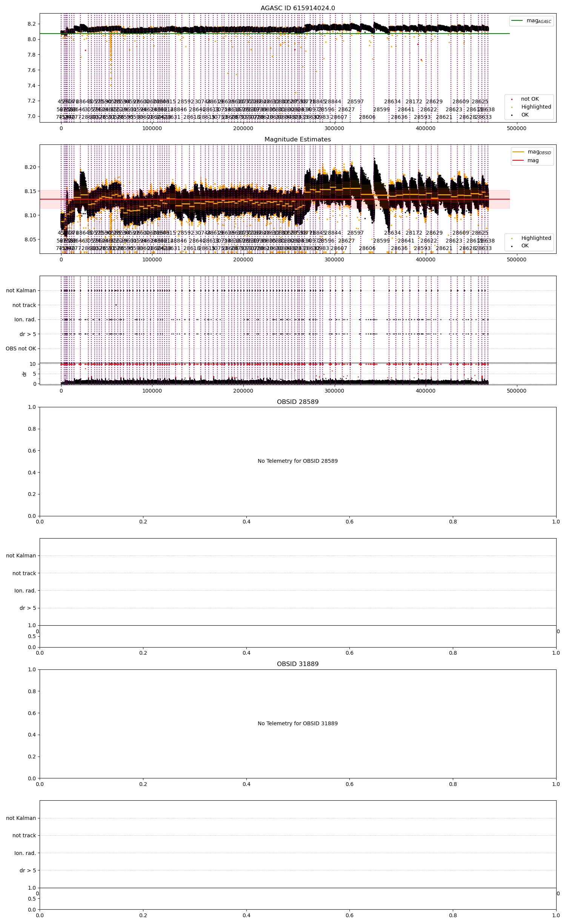Click the 'Magnitude Estimates' plot title
The image size is (566, 924).
[298, 140]
